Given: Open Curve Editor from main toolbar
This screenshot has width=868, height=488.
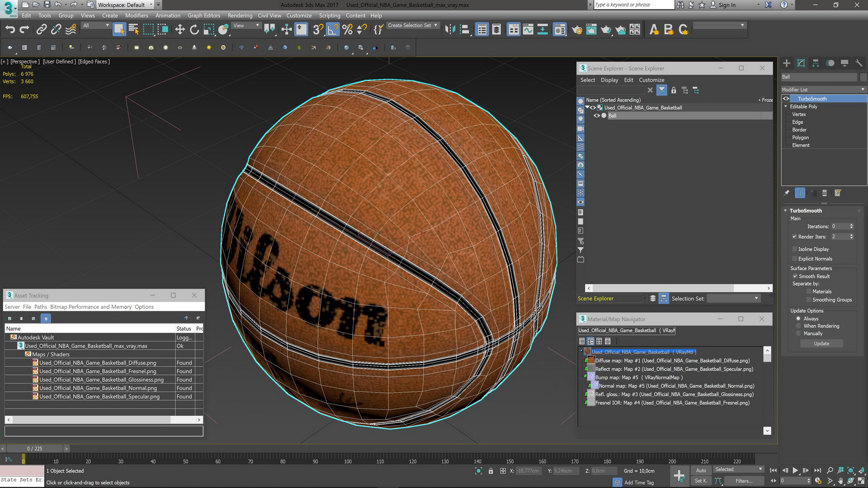Looking at the screenshot, I should (x=528, y=30).
